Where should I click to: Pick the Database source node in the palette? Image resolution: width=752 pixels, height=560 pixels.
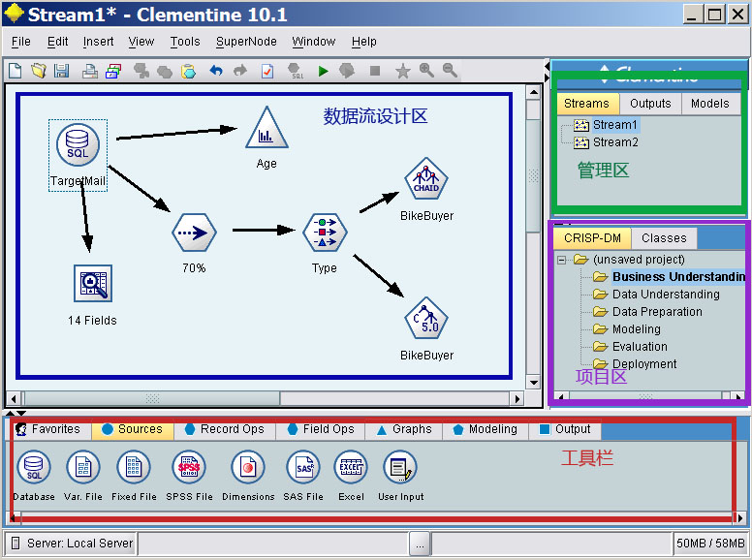[x=34, y=467]
